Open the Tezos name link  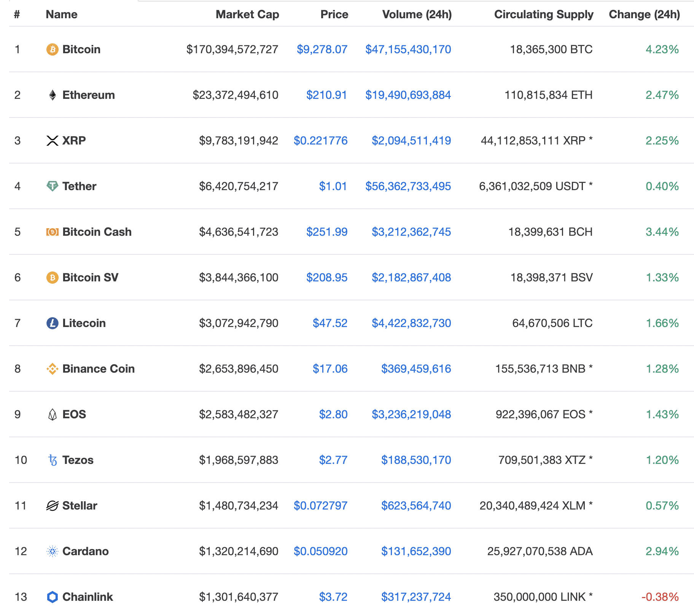78,460
